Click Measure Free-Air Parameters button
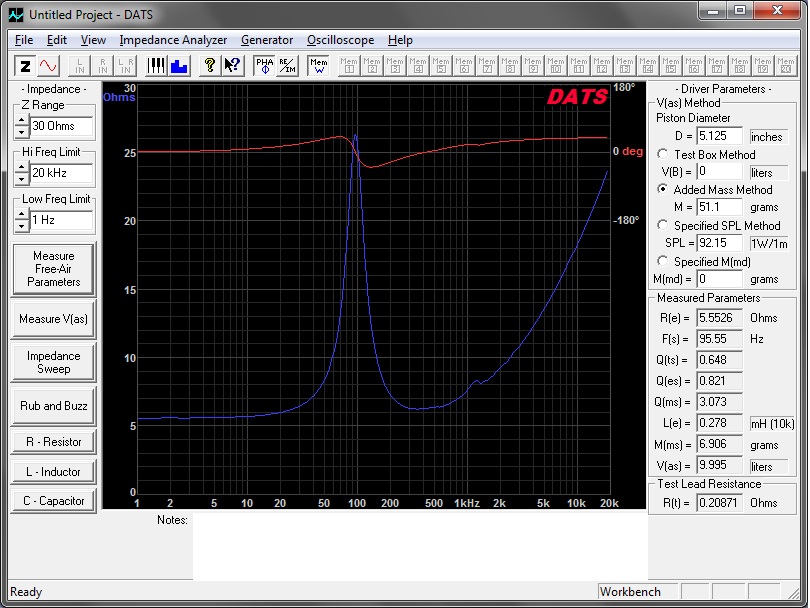Screen dimensions: 810x608 [x=53, y=269]
